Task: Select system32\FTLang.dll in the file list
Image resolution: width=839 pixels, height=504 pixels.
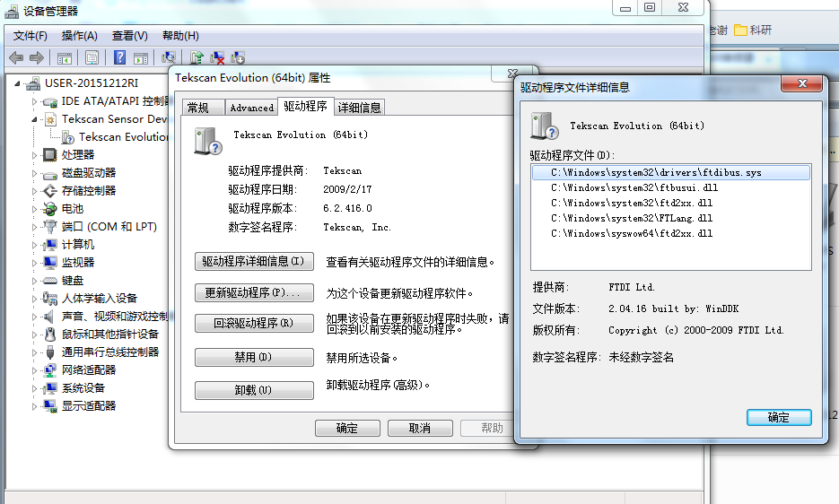Action: pos(671,218)
